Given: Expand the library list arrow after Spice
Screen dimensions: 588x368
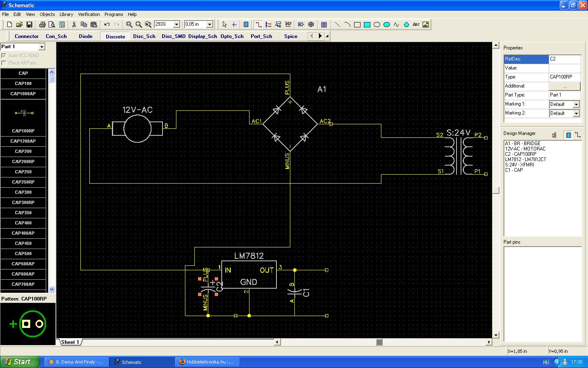Looking at the screenshot, I should [327, 36].
